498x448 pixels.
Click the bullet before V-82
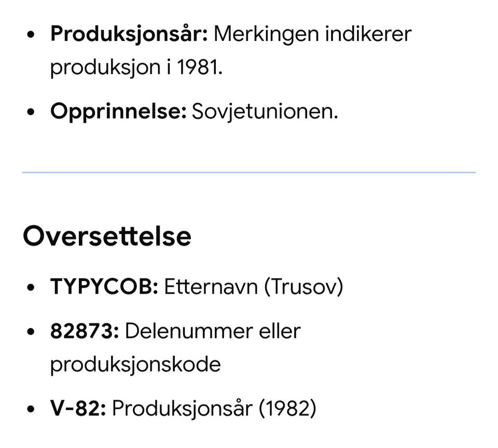coord(31,409)
